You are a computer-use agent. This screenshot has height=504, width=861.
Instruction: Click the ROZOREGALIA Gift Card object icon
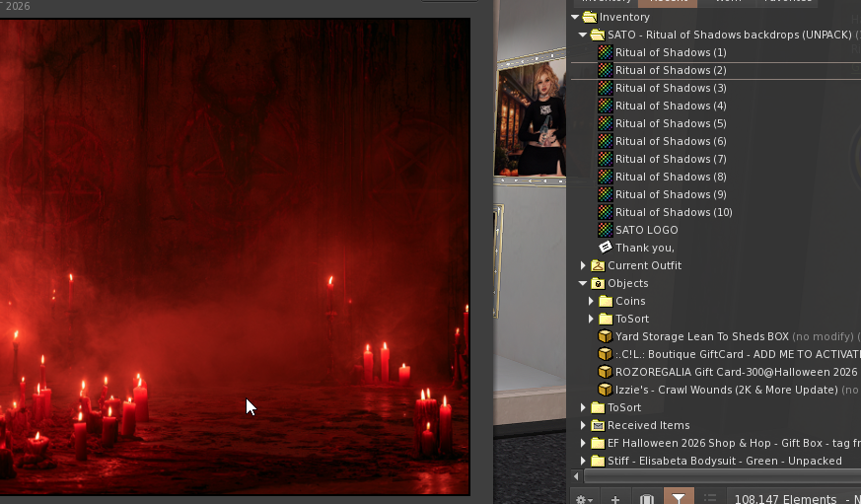point(606,372)
